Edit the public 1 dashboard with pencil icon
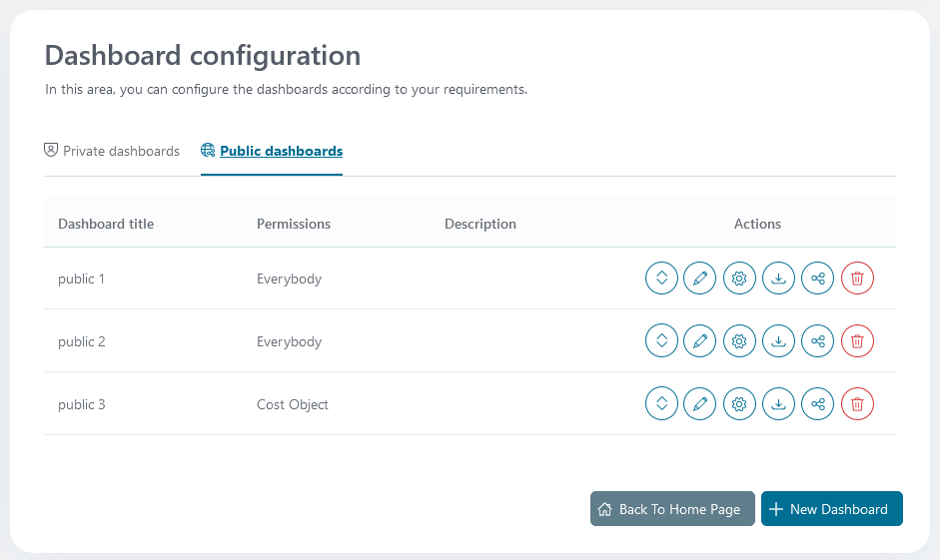The width and height of the screenshot is (940, 560). pyautogui.click(x=700, y=279)
